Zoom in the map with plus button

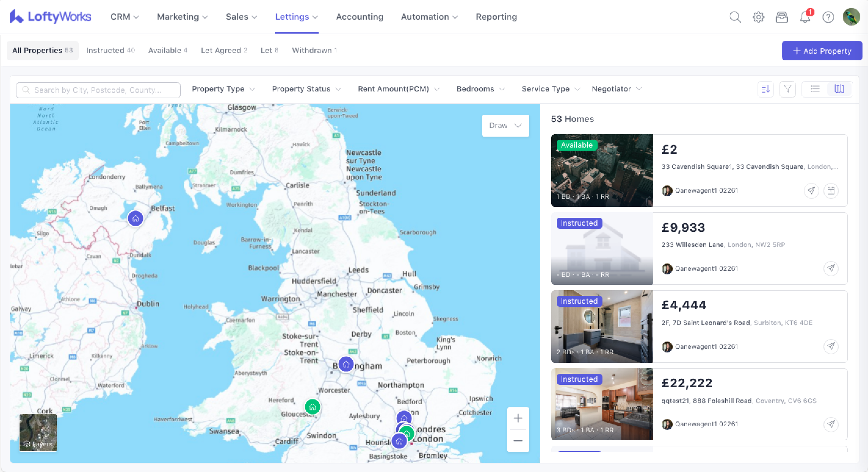point(518,418)
